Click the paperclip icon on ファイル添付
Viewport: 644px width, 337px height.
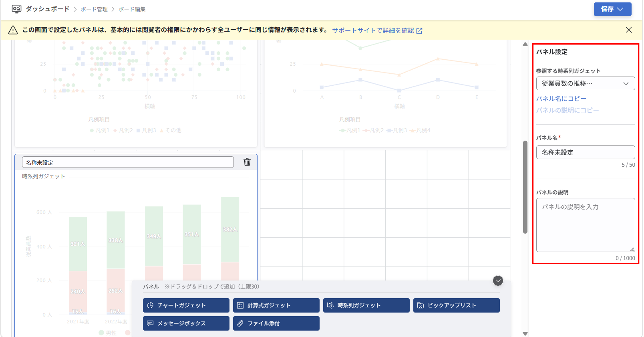[x=240, y=323]
